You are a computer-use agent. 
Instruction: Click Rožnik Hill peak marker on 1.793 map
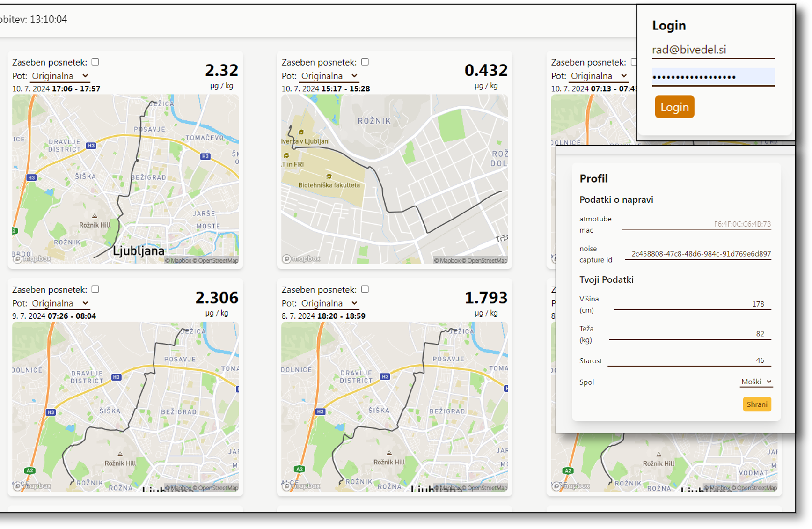389,453
